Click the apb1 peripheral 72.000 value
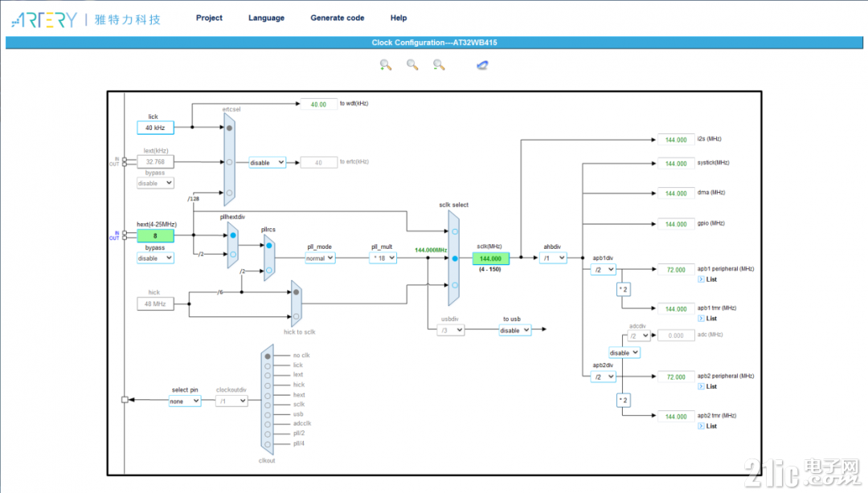868x493 pixels. pyautogui.click(x=676, y=270)
